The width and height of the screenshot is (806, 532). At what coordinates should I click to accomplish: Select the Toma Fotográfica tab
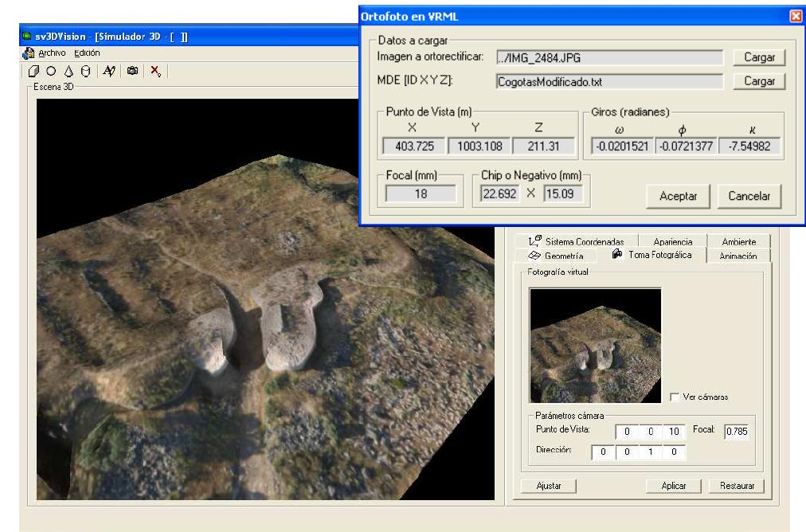pos(651,254)
